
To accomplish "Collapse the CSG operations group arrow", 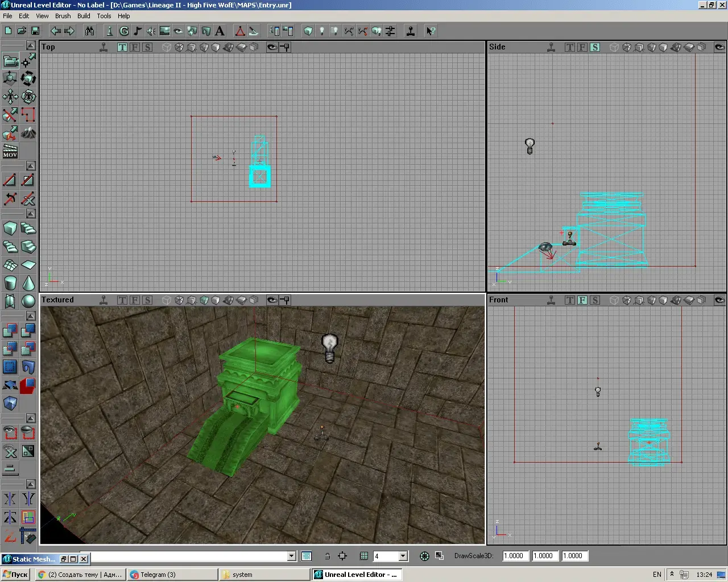I will coord(31,316).
